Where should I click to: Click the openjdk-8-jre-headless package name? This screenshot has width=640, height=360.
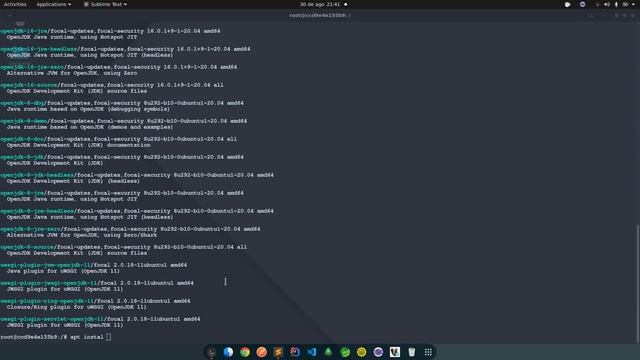(x=37, y=211)
